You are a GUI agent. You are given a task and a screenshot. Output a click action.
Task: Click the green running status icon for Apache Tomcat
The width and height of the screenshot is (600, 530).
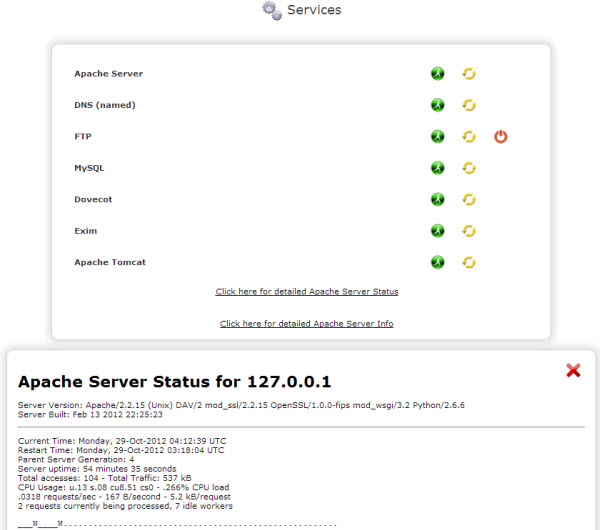coord(437,262)
